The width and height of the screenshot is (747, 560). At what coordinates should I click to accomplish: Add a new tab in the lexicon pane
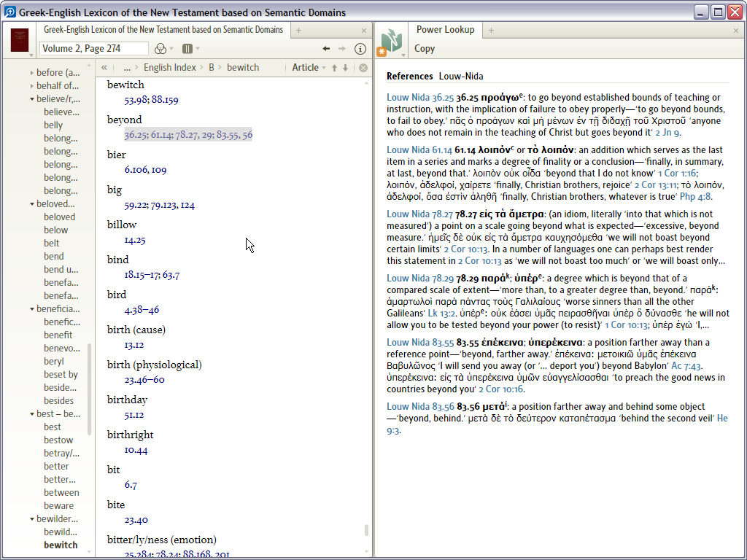point(298,31)
